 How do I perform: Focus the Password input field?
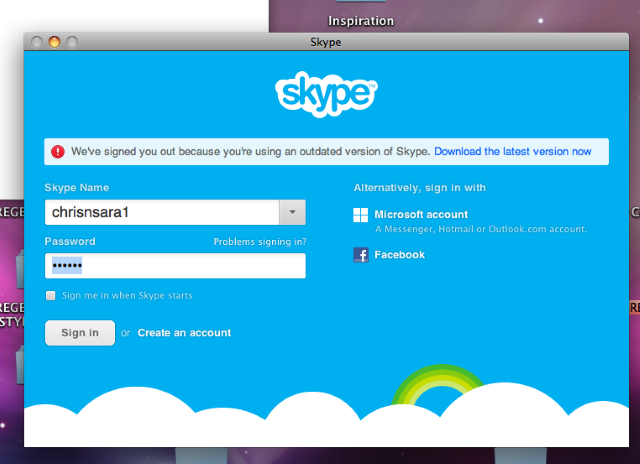175,266
